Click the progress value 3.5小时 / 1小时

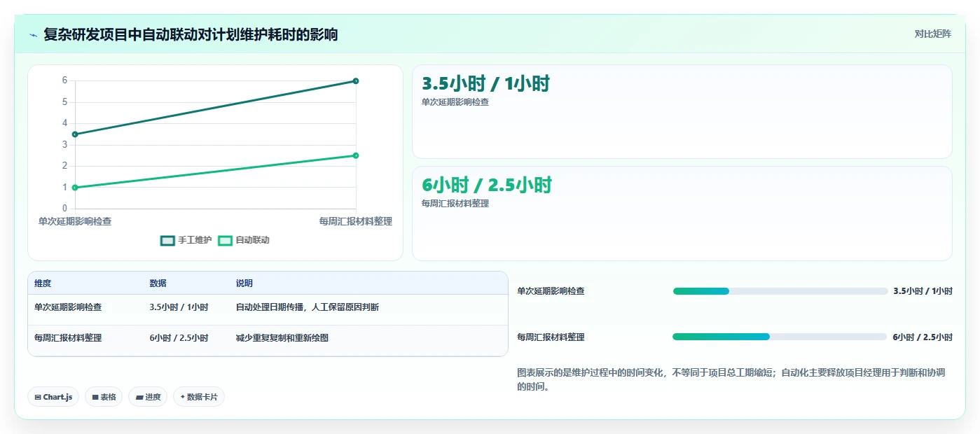(x=923, y=291)
